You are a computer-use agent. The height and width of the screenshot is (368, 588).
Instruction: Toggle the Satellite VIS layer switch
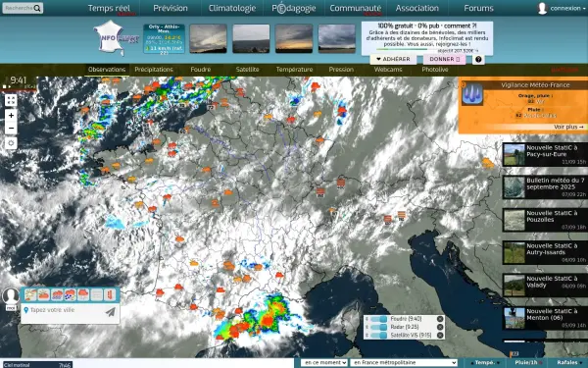tap(378, 336)
